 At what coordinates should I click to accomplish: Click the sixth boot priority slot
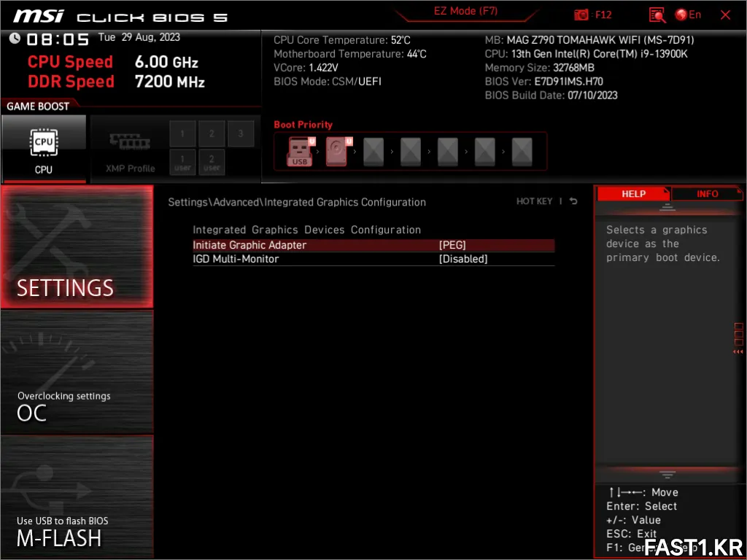485,152
